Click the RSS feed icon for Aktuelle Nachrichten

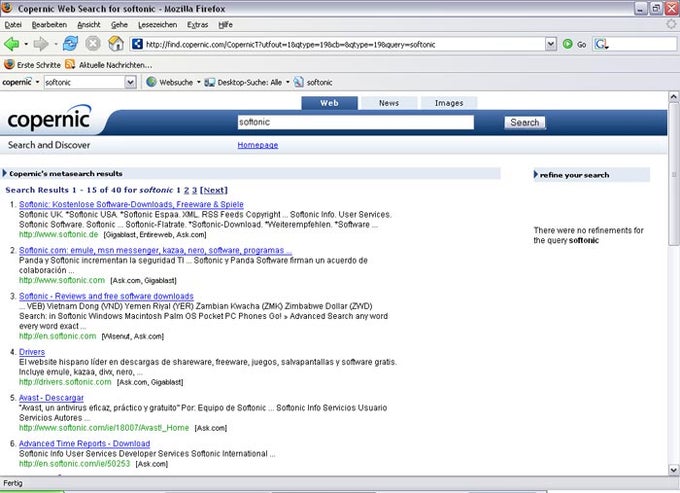pos(70,65)
